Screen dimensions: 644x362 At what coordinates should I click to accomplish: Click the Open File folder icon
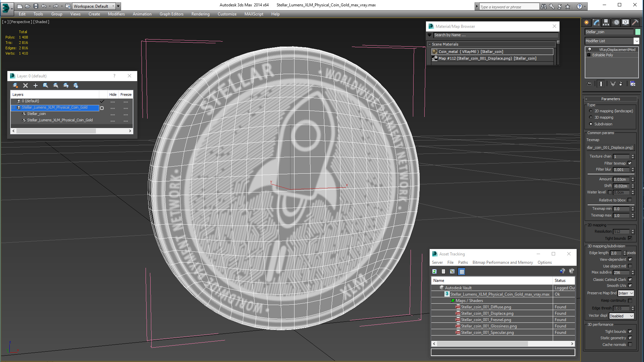28,6
